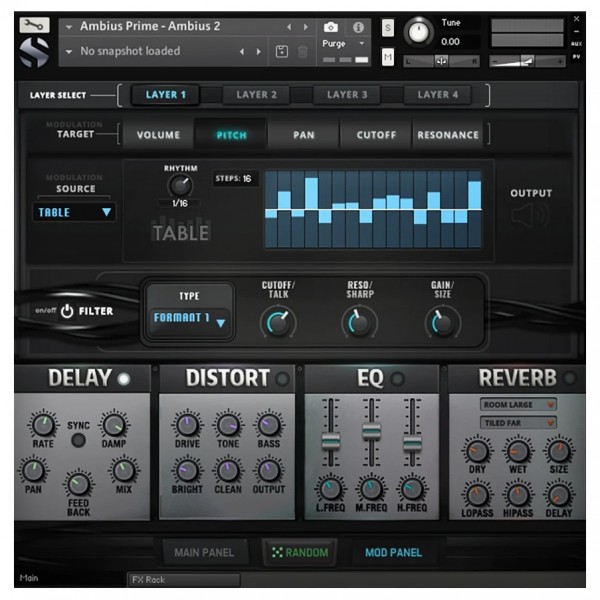Enable the Reverb effect LED

[x=570, y=378]
